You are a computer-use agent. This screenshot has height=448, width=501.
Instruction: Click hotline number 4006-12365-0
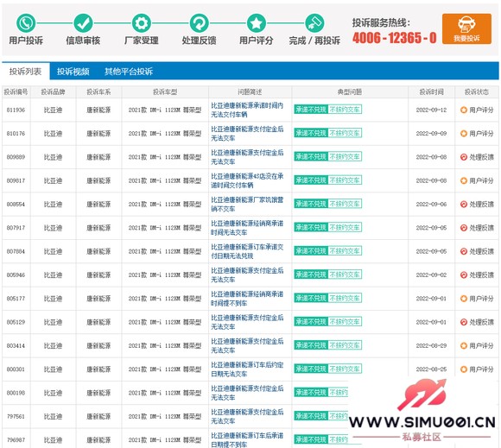(394, 38)
